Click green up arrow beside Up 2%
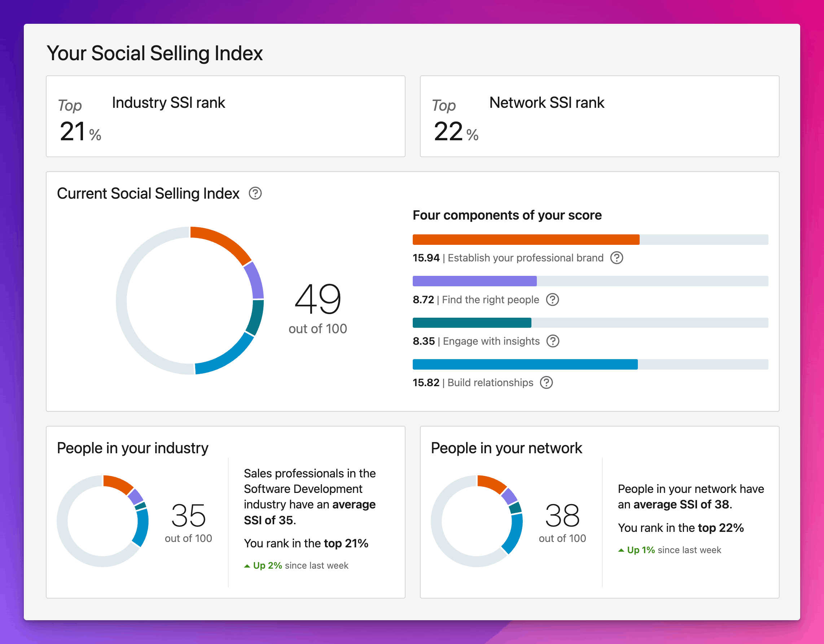The height and width of the screenshot is (644, 824). pyautogui.click(x=247, y=566)
